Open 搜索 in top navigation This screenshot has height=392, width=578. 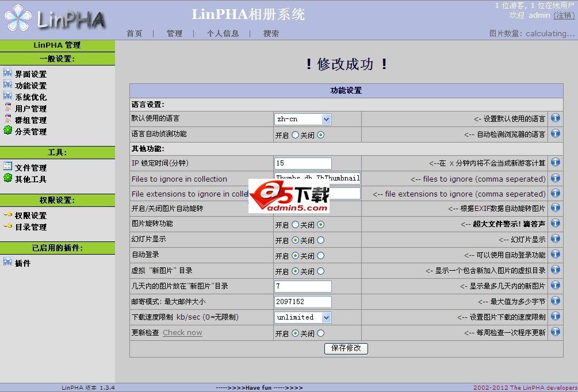[271, 33]
